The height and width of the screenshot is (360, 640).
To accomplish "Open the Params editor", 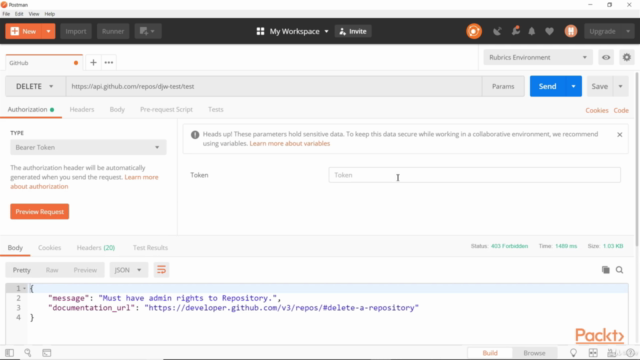I will pos(503,87).
